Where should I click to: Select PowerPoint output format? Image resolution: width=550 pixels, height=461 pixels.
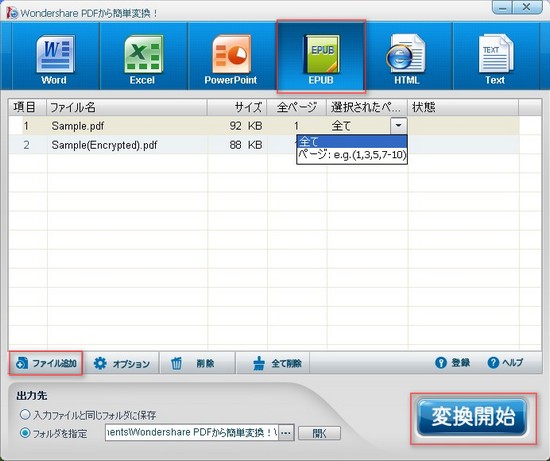click(232, 55)
